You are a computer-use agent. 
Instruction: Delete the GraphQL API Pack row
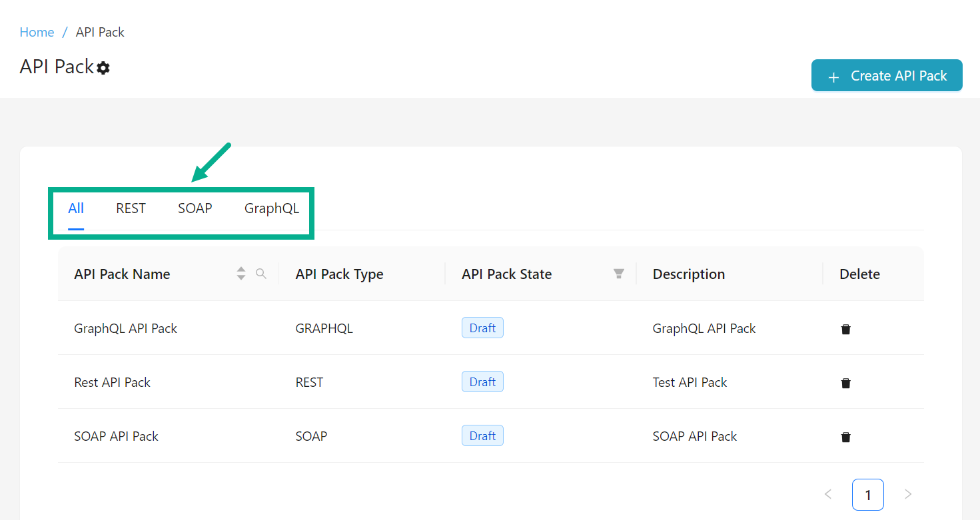(x=845, y=329)
